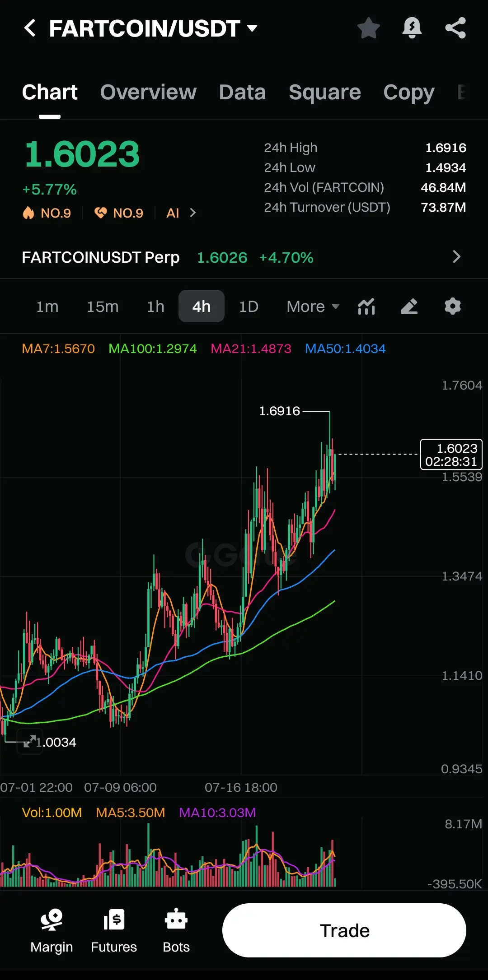488x980 pixels.
Task: Open the FARTCOINUSDT Perp contract row
Action: pyautogui.click(x=244, y=257)
